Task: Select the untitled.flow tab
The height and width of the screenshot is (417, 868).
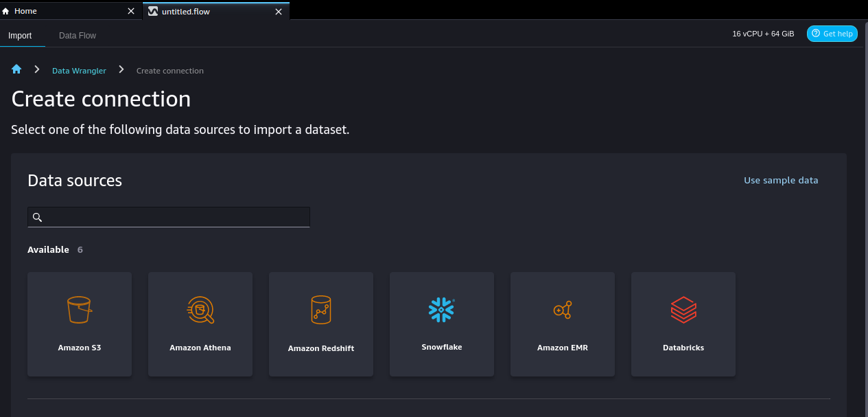Action: point(216,11)
